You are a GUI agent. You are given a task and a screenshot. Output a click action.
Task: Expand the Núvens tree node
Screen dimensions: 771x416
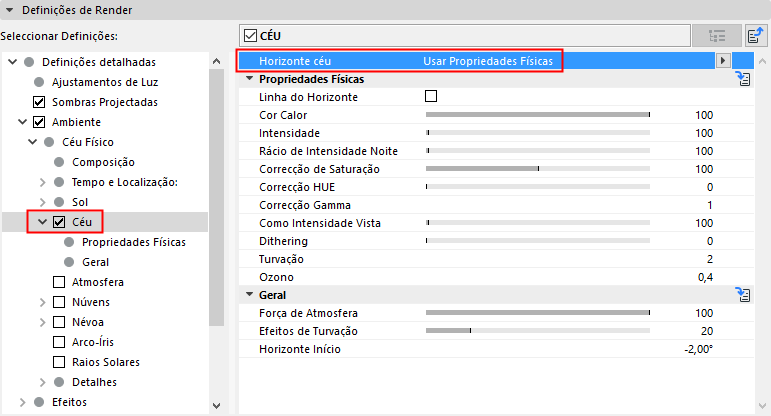tap(43, 302)
